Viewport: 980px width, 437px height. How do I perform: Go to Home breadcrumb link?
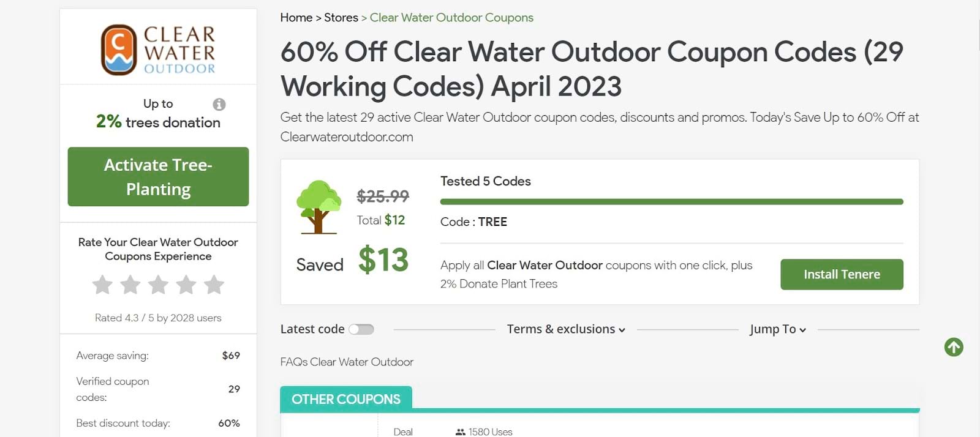(296, 18)
